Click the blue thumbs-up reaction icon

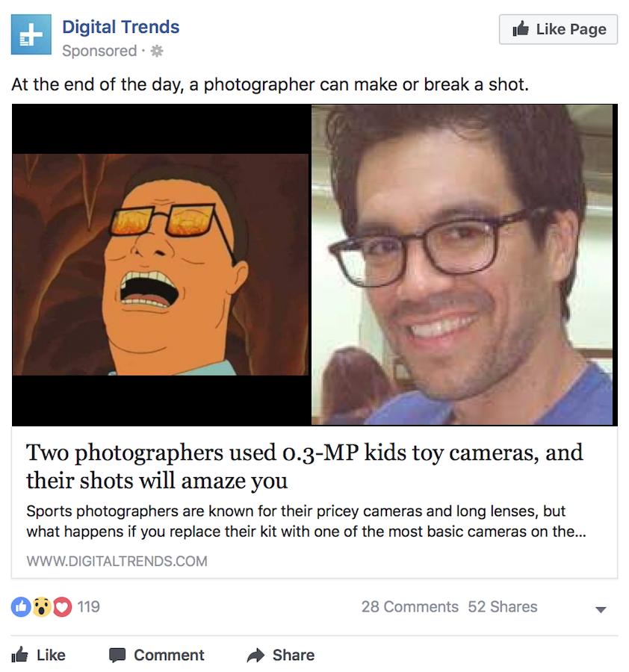pyautogui.click(x=20, y=607)
